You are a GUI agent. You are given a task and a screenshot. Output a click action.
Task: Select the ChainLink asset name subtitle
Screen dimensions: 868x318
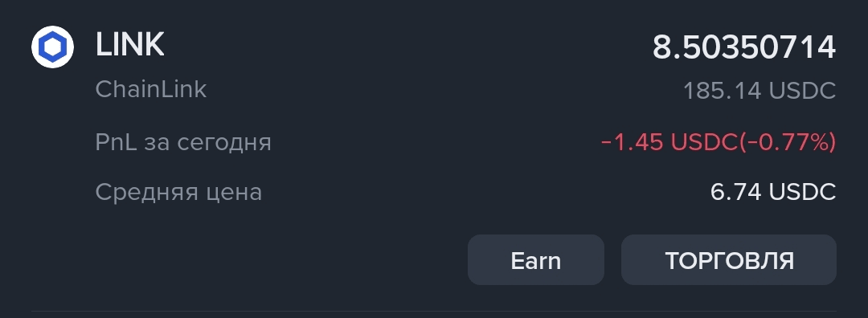click(x=151, y=89)
